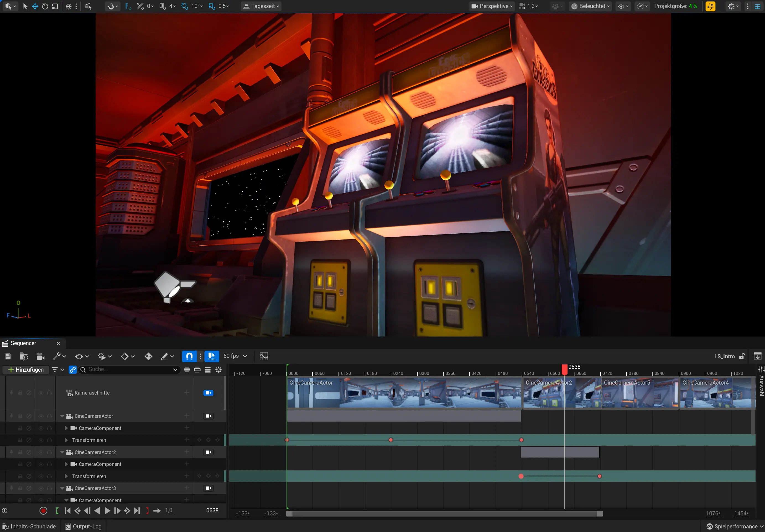The height and width of the screenshot is (532, 765).
Task: Jump to the end of the sequence
Action: (x=137, y=511)
